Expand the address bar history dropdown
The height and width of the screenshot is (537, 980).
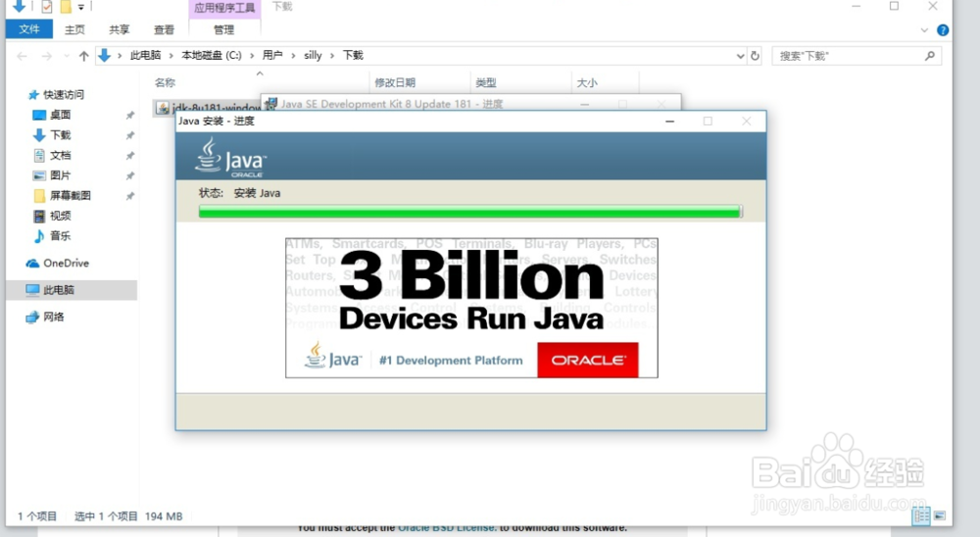tap(740, 56)
